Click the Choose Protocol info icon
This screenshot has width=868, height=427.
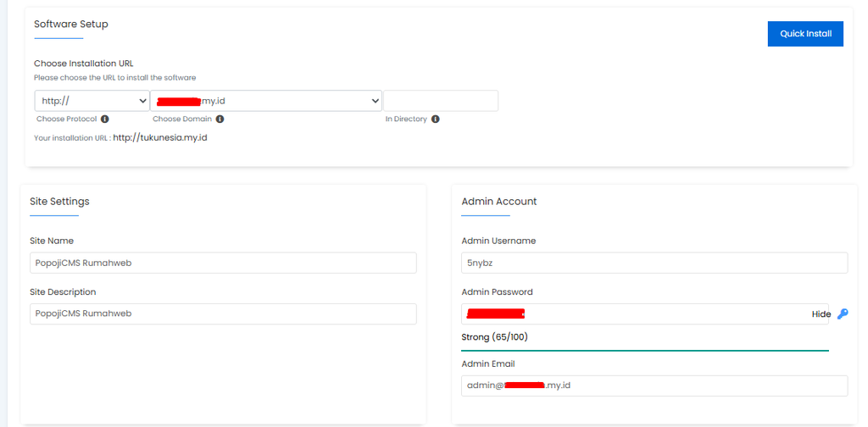tap(104, 119)
